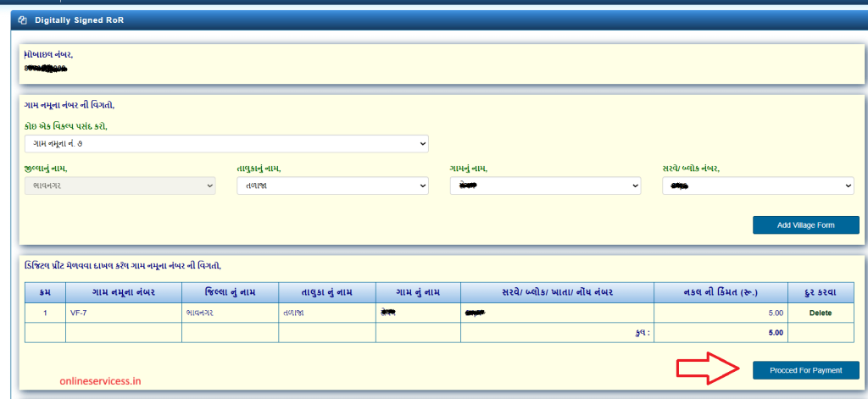Click the Proceed For Payment button

click(x=805, y=370)
